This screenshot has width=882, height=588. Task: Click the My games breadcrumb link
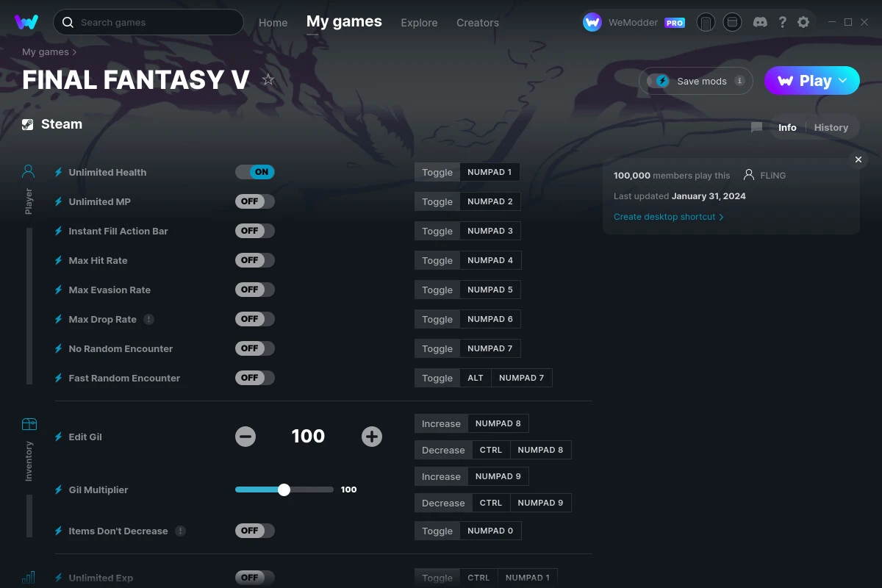tap(46, 52)
